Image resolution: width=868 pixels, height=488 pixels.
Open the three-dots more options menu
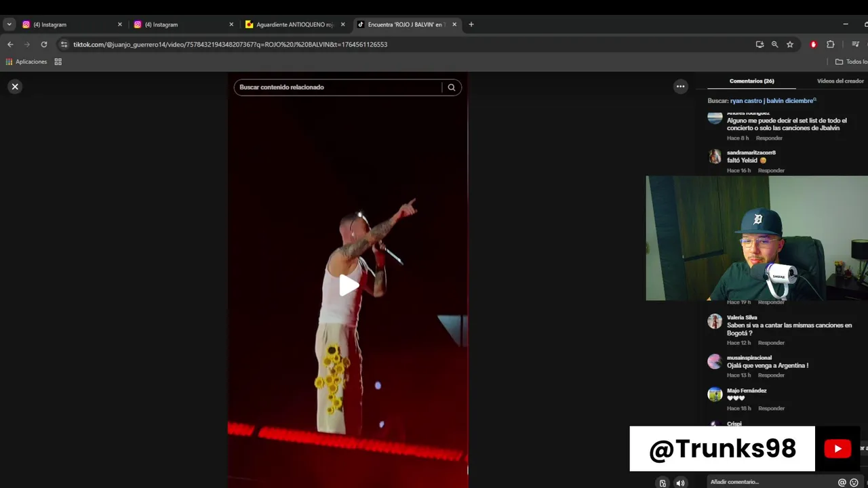(x=681, y=87)
